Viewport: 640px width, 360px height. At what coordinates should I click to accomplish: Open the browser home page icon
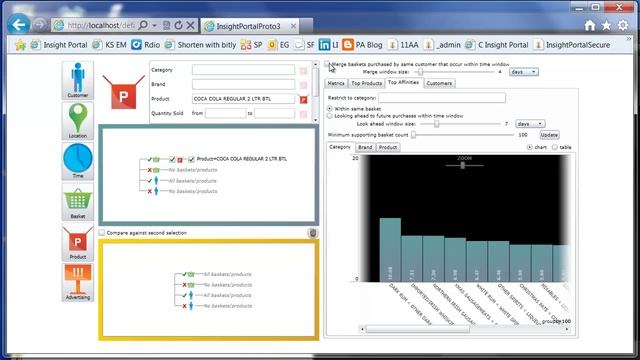[x=589, y=25]
